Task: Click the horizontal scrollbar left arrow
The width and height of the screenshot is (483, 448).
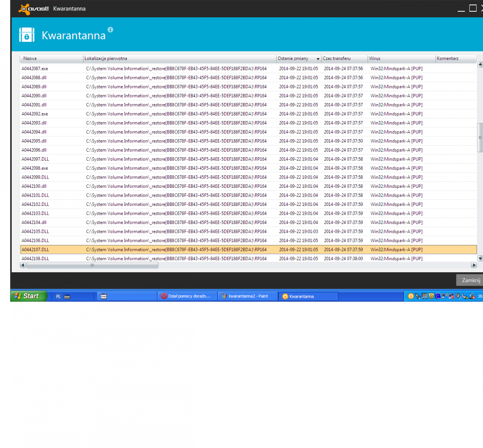Action: coord(23,265)
